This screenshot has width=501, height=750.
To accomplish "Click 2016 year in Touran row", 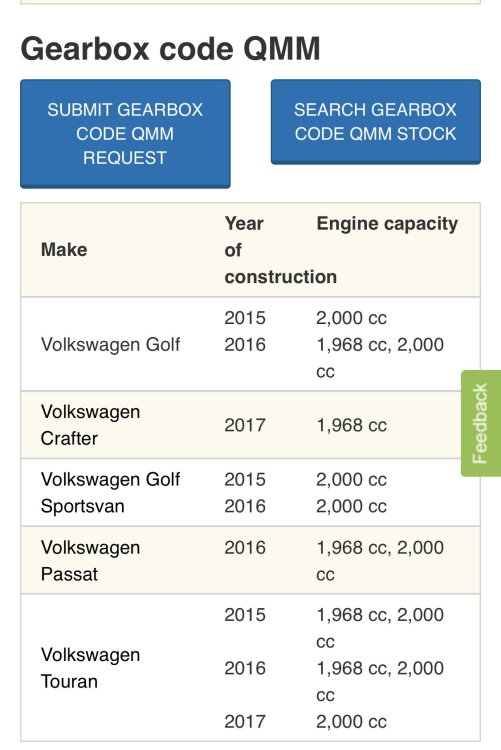I will [x=245, y=668].
